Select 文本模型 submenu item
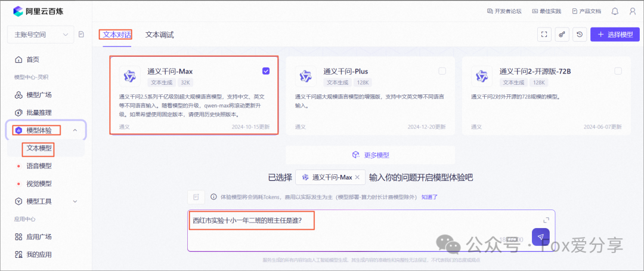 (x=39, y=148)
